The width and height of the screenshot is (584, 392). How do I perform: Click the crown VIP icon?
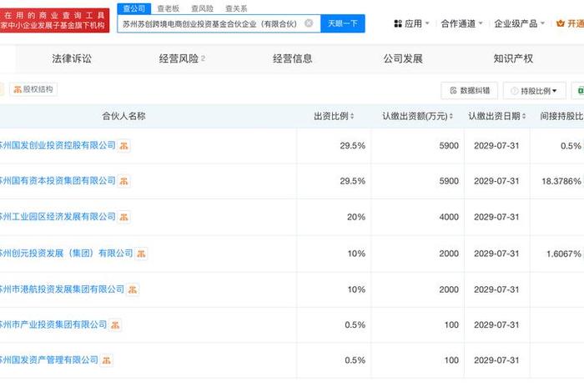click(560, 23)
